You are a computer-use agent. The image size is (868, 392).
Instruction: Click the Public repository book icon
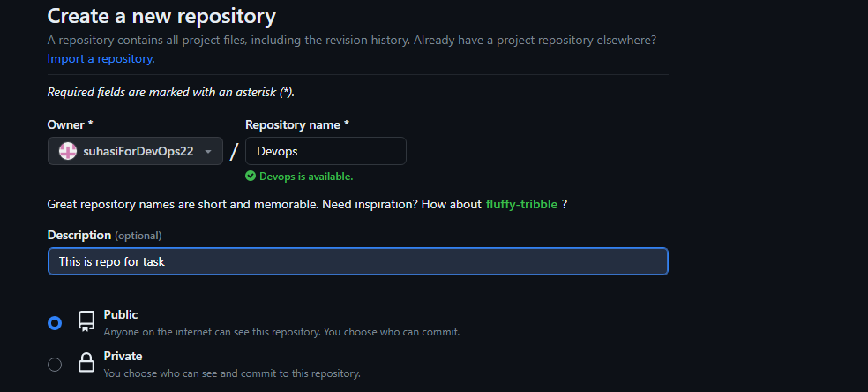click(86, 321)
